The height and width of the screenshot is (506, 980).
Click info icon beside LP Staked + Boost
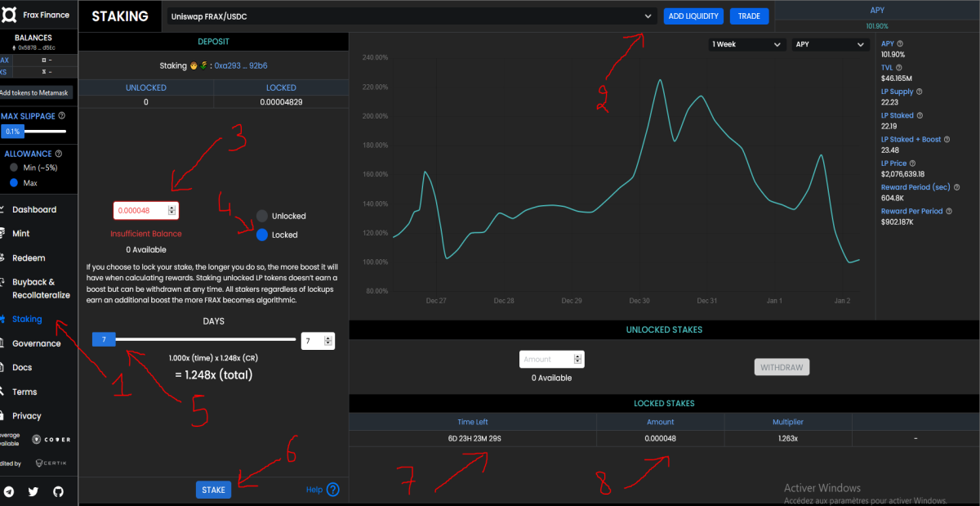point(949,140)
